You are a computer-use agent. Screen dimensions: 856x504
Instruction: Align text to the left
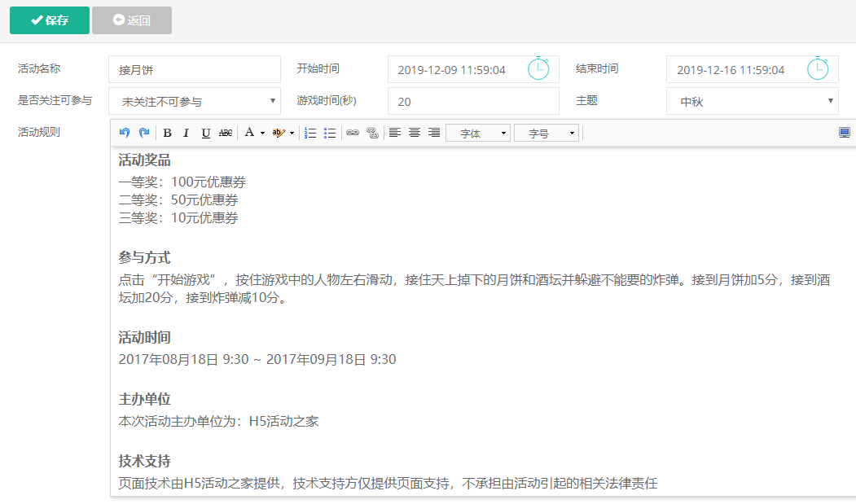(395, 133)
